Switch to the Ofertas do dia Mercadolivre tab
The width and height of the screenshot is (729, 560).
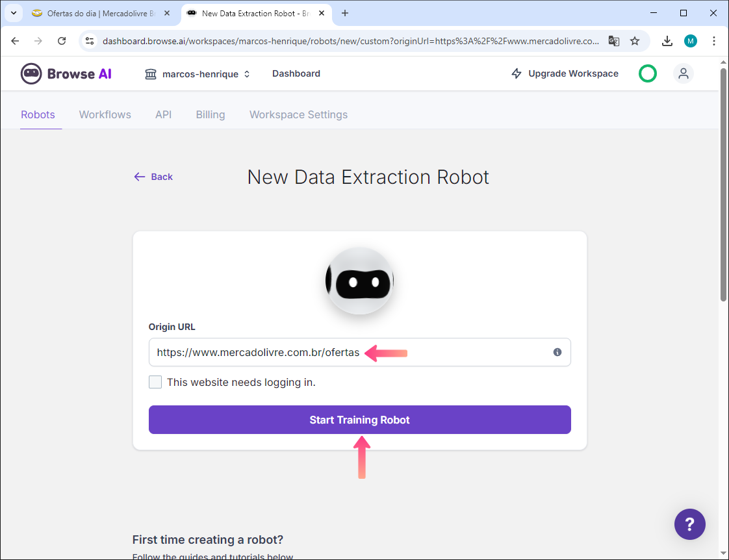pos(101,14)
